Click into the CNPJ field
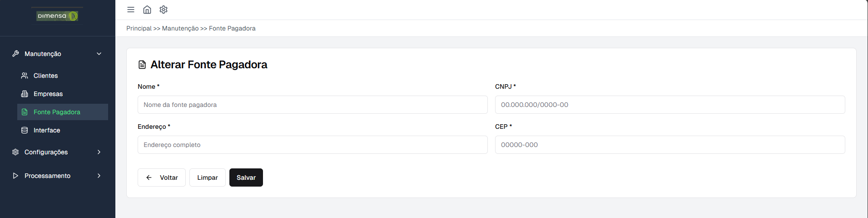This screenshot has width=868, height=218. pos(670,105)
